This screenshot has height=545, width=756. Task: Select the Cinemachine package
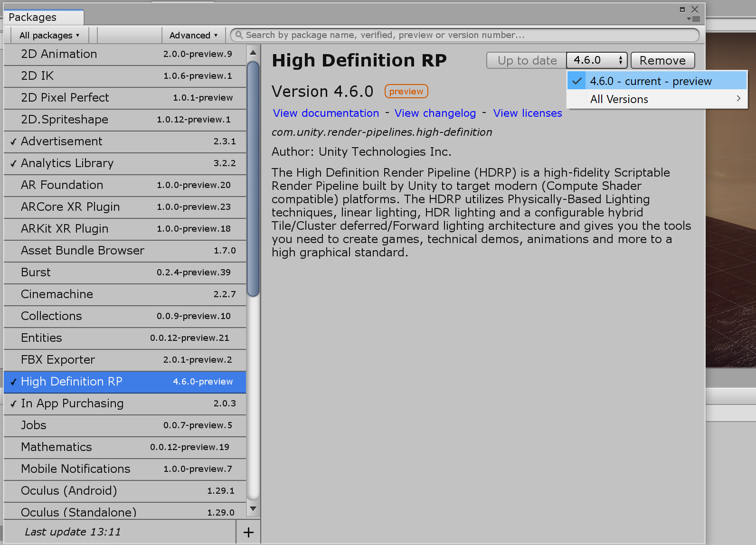pyautogui.click(x=125, y=294)
